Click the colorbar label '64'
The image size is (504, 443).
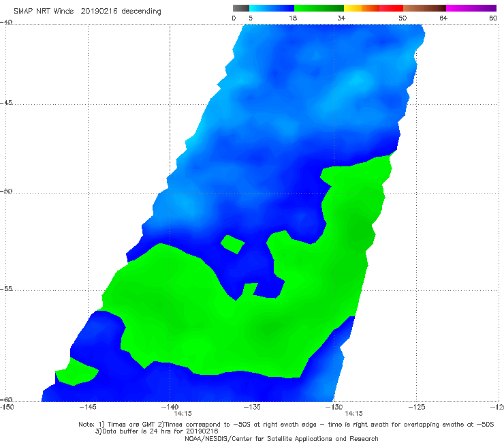pos(443,18)
